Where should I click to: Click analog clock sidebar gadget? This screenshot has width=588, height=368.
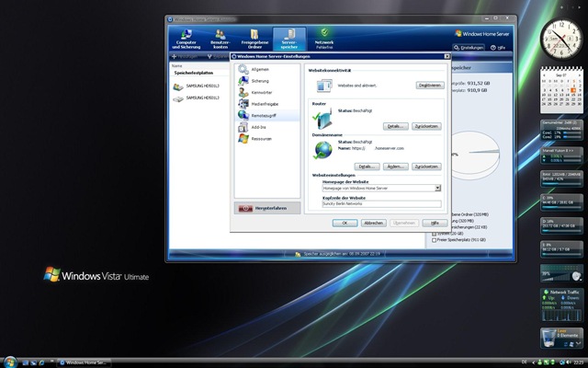tap(561, 40)
